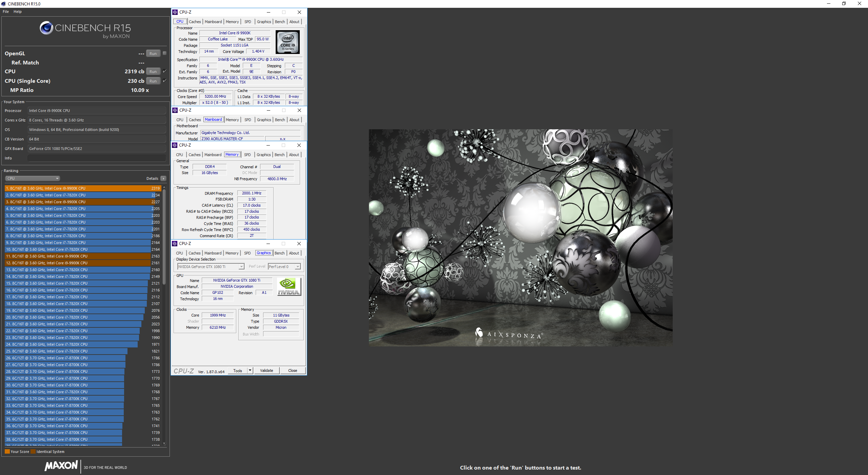
Task: Click the Ranking scrollbar up arrow
Action: 164,187
